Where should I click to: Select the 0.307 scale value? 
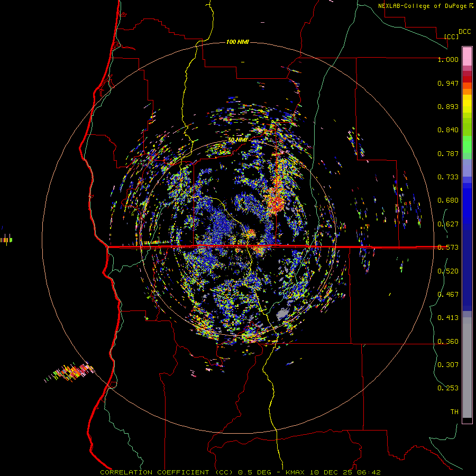(x=448, y=365)
